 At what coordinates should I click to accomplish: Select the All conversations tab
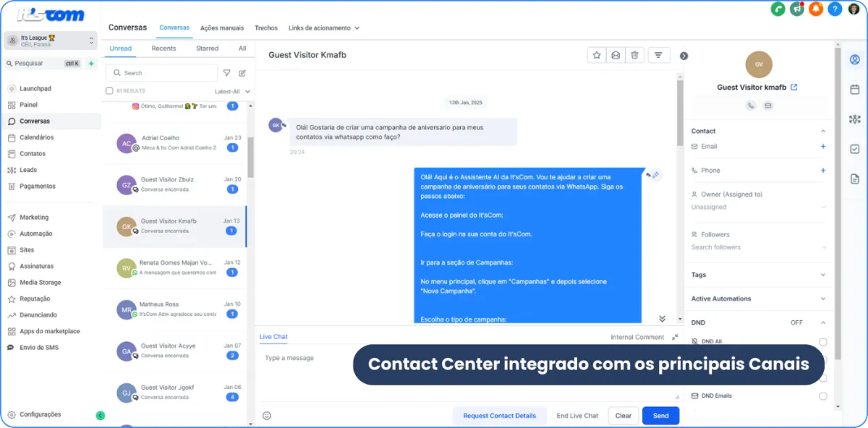[242, 48]
